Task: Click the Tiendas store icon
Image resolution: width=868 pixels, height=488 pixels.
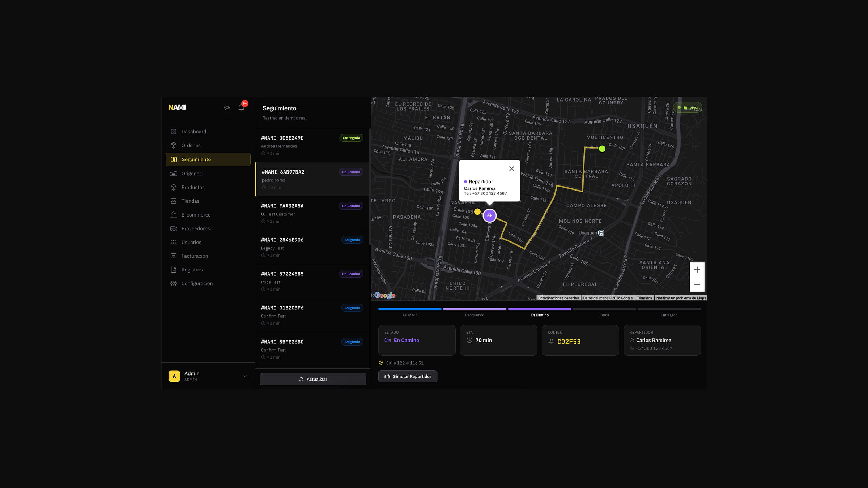Action: click(174, 201)
